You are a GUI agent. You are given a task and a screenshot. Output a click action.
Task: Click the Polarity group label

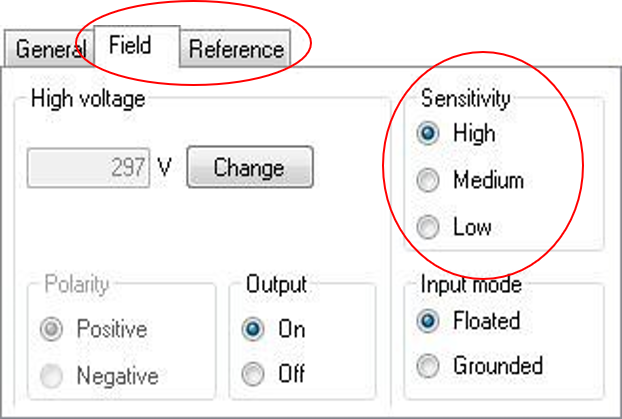pyautogui.click(x=76, y=285)
